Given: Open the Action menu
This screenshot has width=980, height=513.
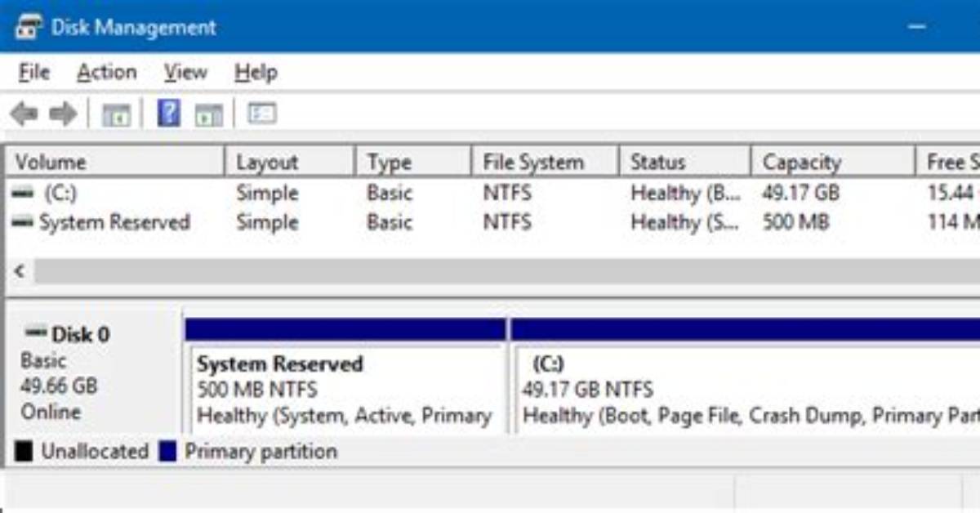Looking at the screenshot, I should [x=107, y=73].
